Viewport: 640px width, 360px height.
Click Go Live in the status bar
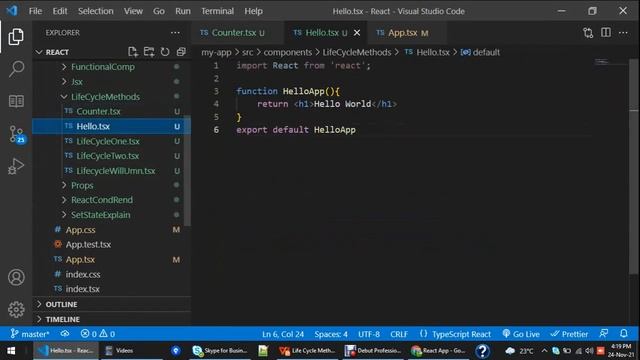pyautogui.click(x=521, y=334)
